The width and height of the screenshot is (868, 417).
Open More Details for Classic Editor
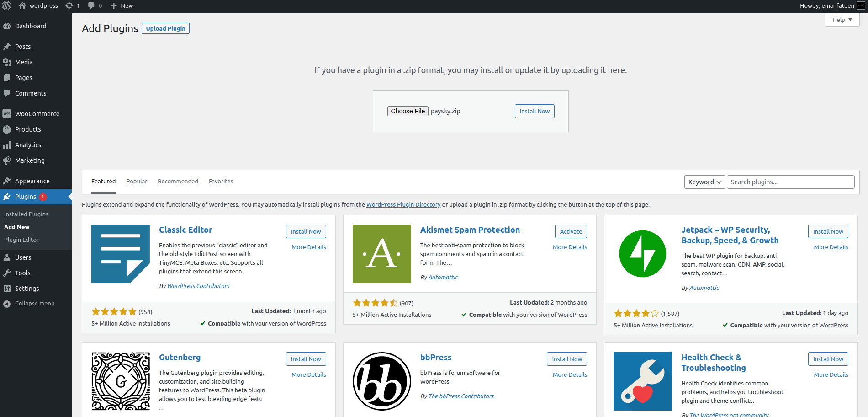pyautogui.click(x=309, y=247)
